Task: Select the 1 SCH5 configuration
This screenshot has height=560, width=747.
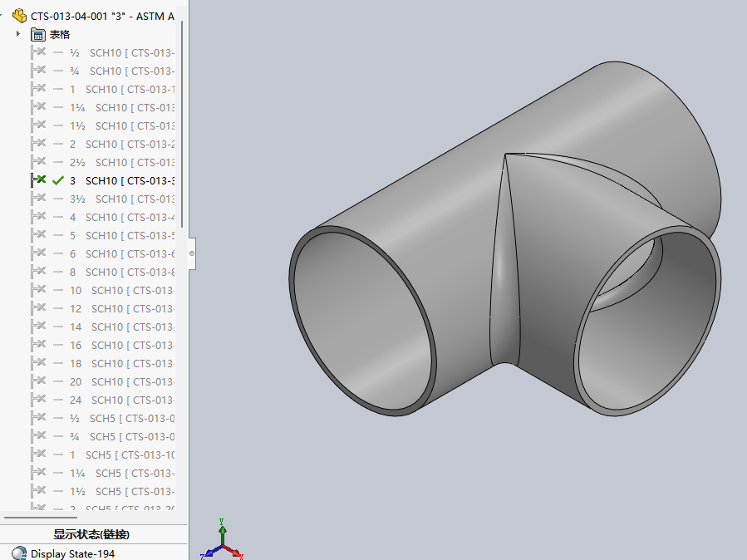Action: pos(122,454)
